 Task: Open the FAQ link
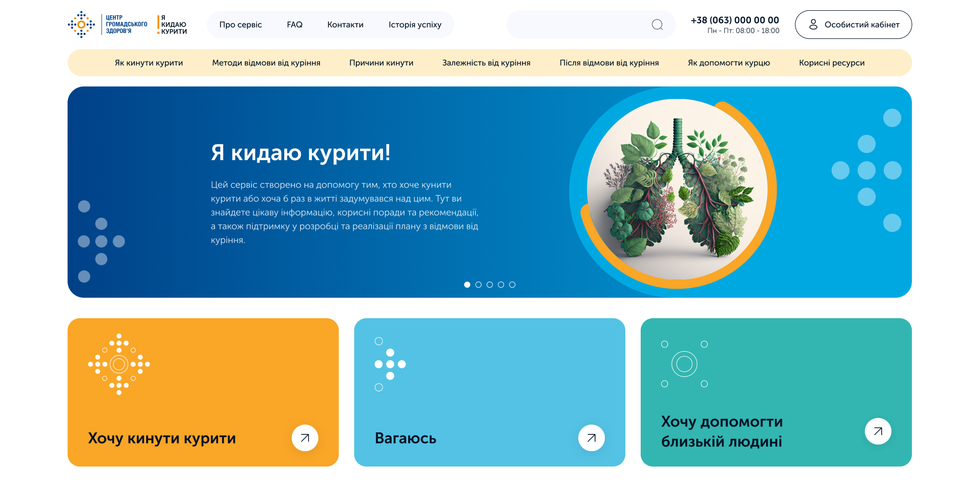click(x=294, y=25)
